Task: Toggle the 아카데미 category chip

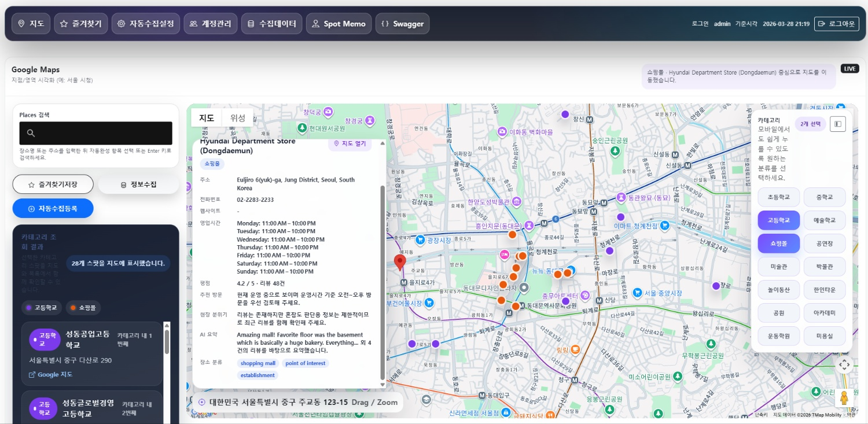Action: click(x=825, y=313)
